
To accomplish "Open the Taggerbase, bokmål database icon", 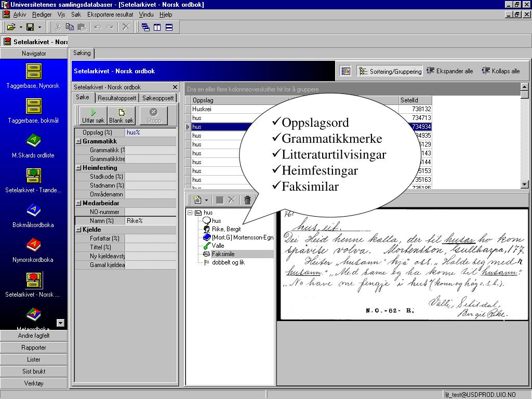I will (x=34, y=106).
